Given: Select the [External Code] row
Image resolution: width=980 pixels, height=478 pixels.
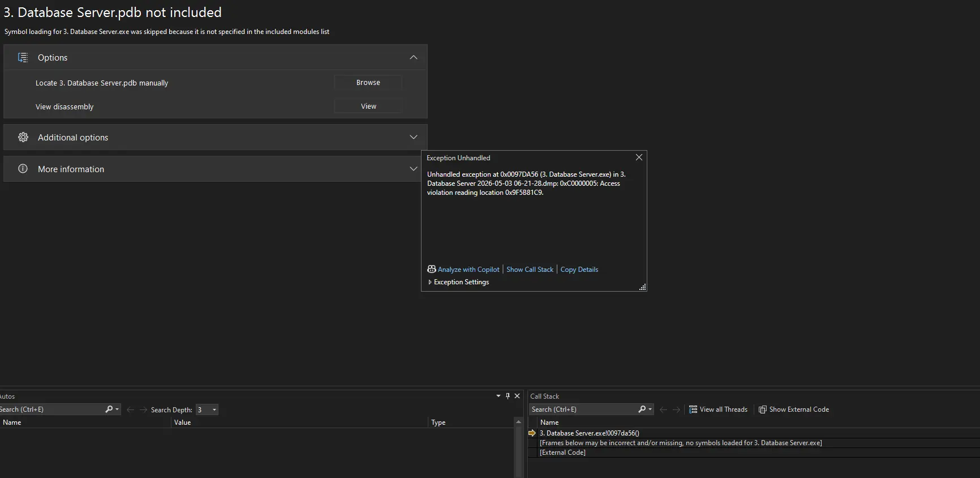Looking at the screenshot, I should (x=562, y=453).
